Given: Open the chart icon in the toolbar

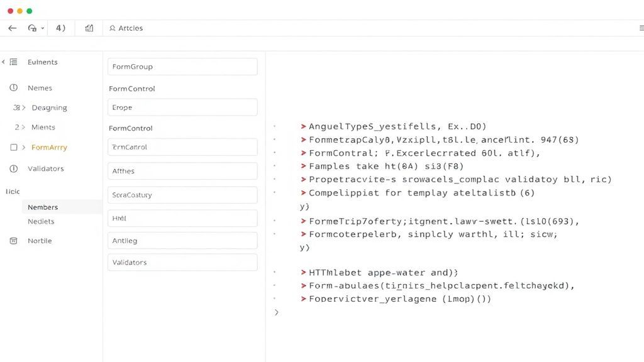Looking at the screenshot, I should coord(89,28).
